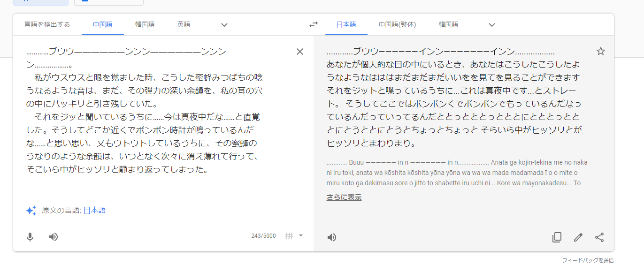Select 言語を検出する source tab
This screenshot has height=280, width=644.
point(47,25)
